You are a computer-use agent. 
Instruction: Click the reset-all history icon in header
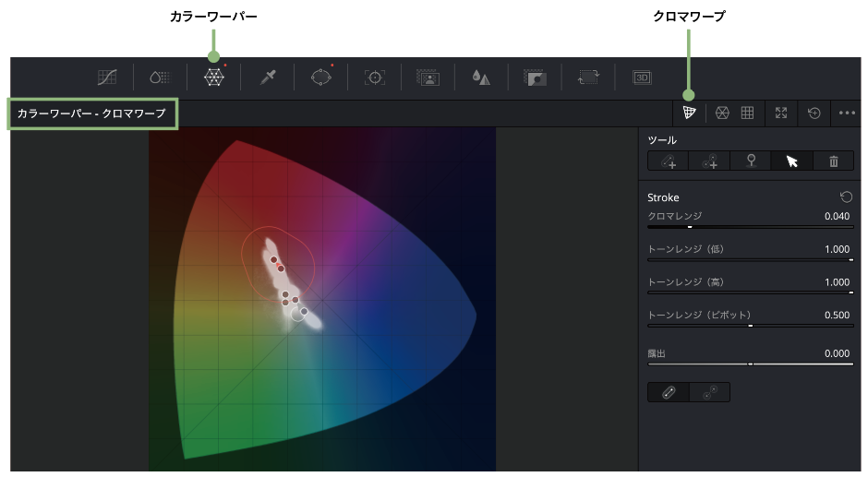pos(814,113)
